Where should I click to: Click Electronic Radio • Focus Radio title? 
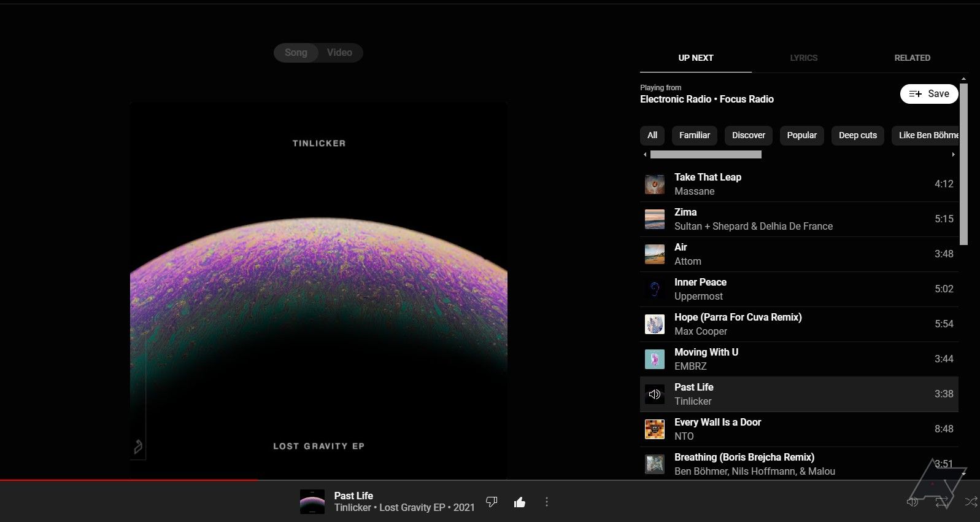707,99
